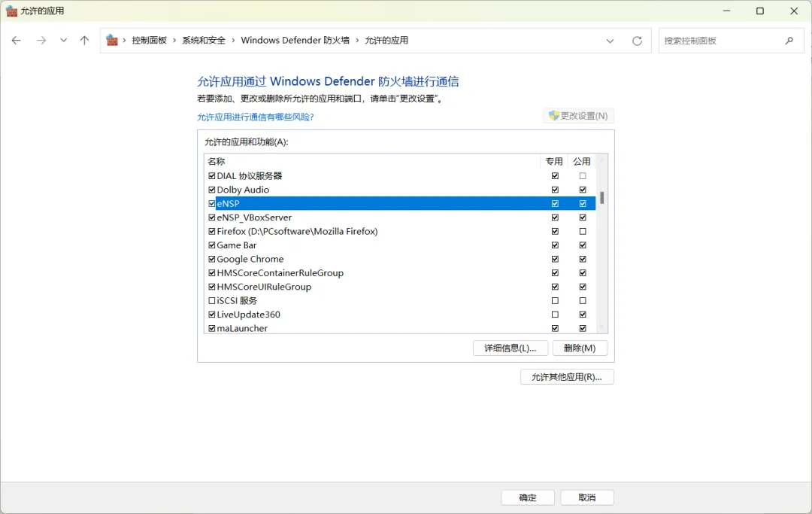The width and height of the screenshot is (812, 514).
Task: Enable 公用 checkbox for Firefox
Action: pos(583,232)
